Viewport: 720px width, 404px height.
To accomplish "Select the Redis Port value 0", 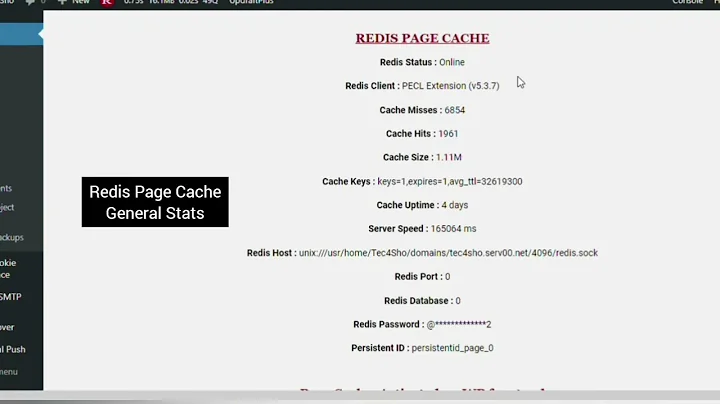I will pyautogui.click(x=448, y=277).
